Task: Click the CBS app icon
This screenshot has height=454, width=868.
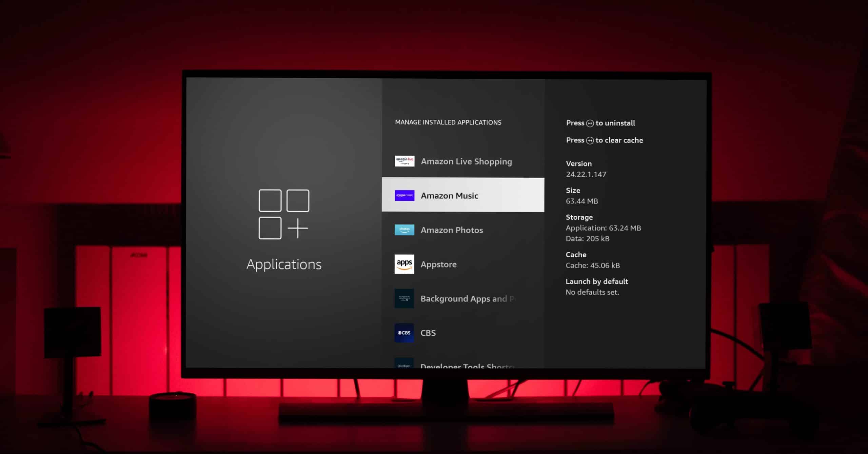Action: click(405, 333)
